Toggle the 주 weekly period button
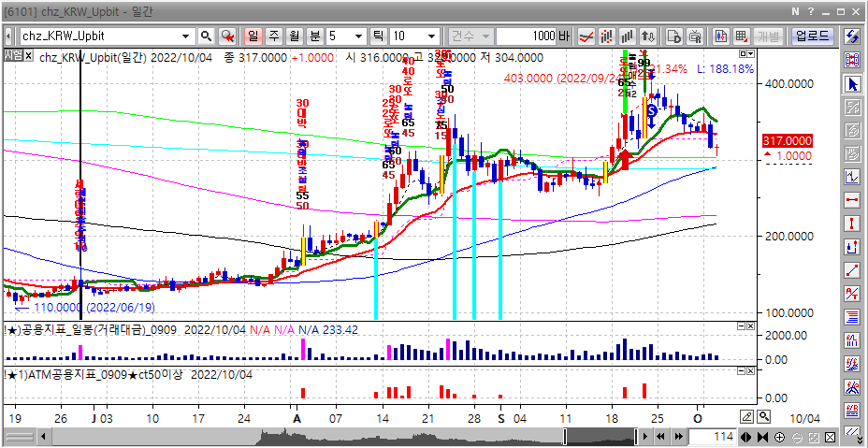This screenshot has width=868, height=448. [x=273, y=36]
